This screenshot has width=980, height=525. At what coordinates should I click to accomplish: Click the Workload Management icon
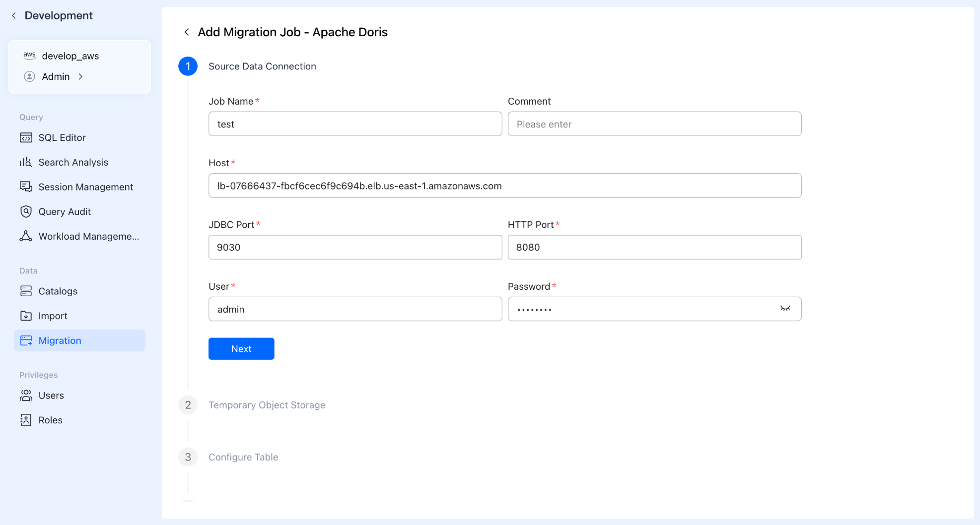click(26, 236)
